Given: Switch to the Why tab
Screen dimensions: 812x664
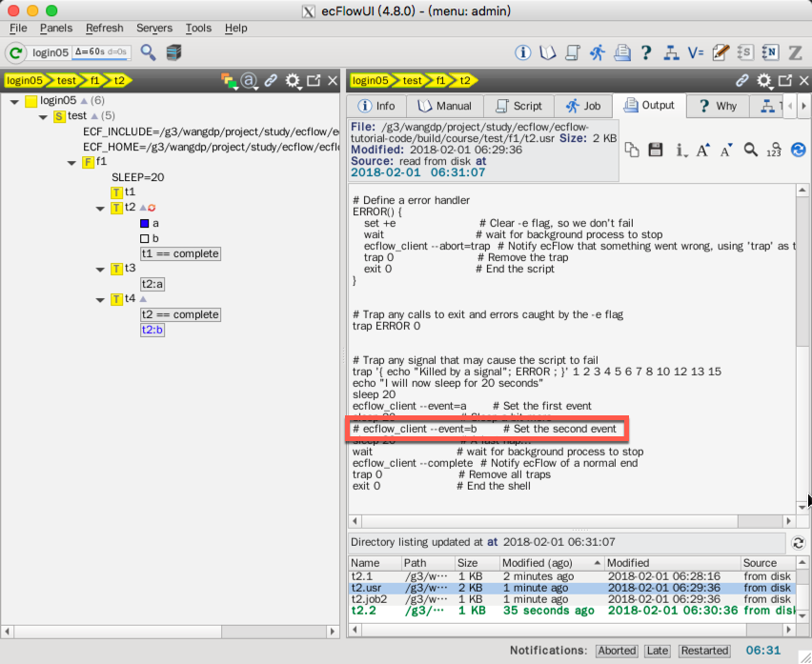Looking at the screenshot, I should pyautogui.click(x=718, y=106).
